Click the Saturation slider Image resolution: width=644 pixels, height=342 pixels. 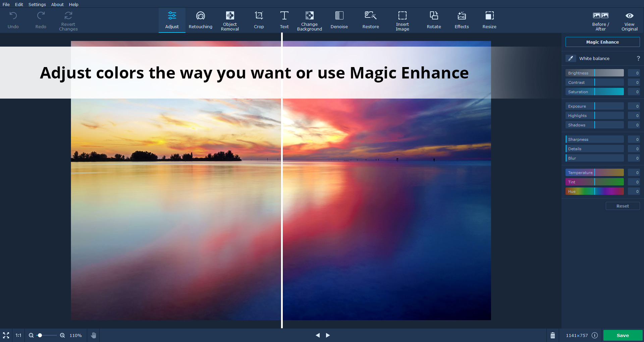[594, 92]
